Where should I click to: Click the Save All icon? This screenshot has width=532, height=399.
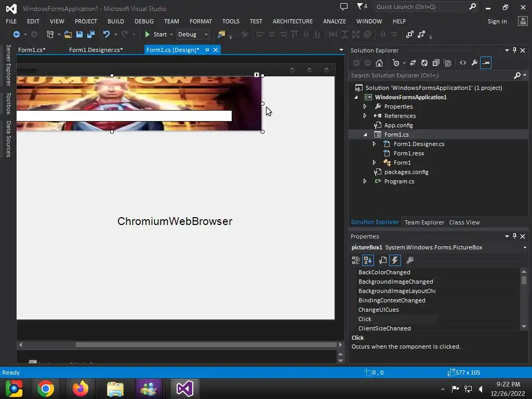91,34
